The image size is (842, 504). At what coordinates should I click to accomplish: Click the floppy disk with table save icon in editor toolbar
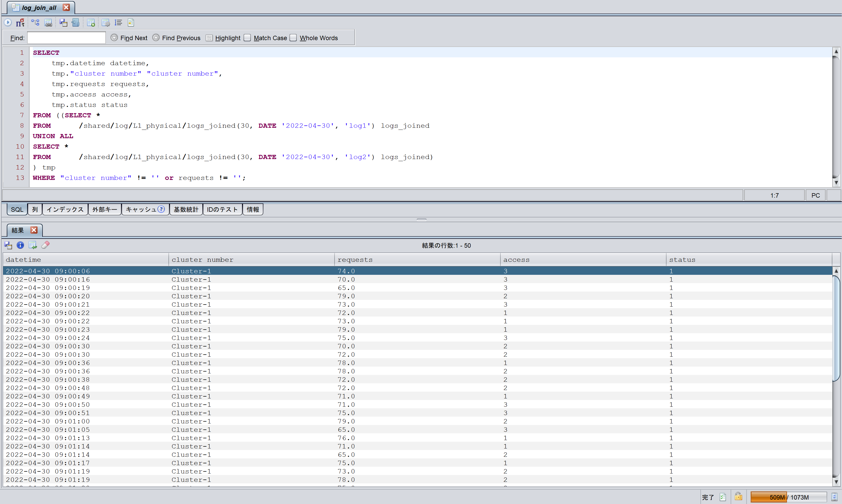tap(63, 23)
